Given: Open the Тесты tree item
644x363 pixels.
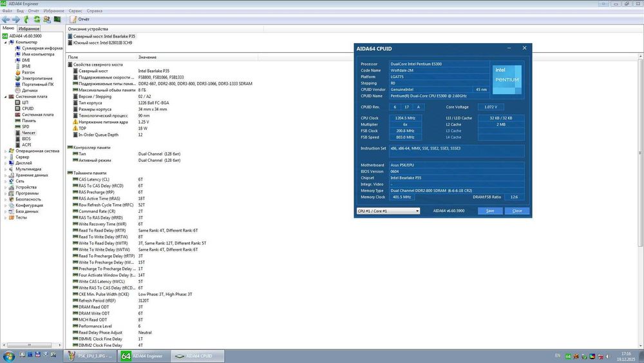Looking at the screenshot, I should pos(18,217).
